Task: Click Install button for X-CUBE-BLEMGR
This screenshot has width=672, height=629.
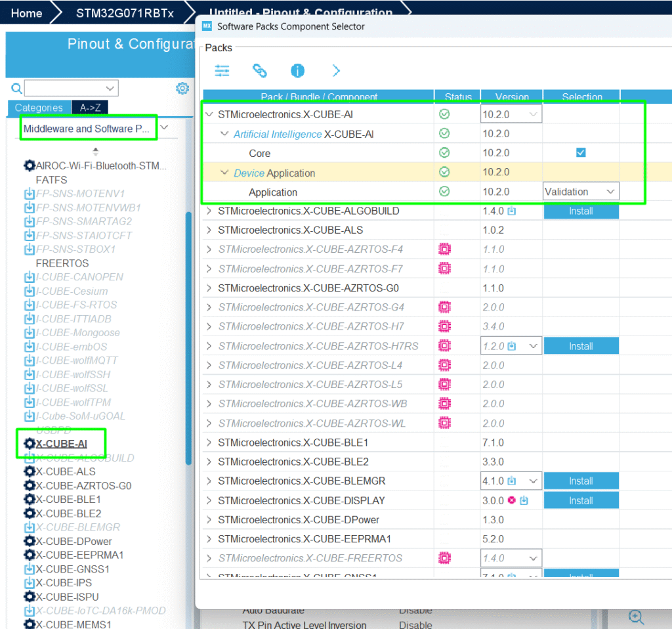Action: click(581, 481)
